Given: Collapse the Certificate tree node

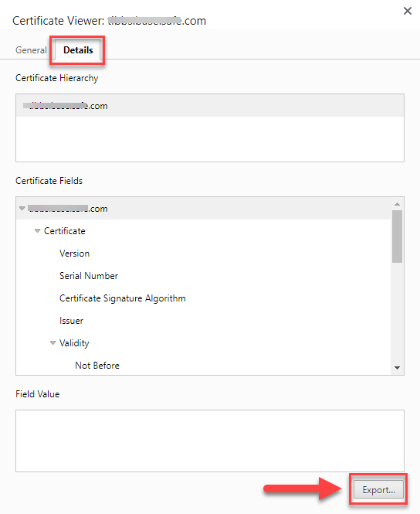Looking at the screenshot, I should (x=38, y=231).
